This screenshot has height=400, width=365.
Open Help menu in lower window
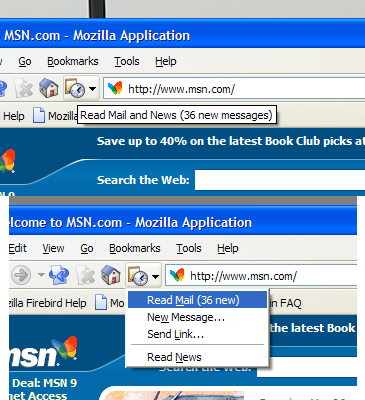click(228, 248)
